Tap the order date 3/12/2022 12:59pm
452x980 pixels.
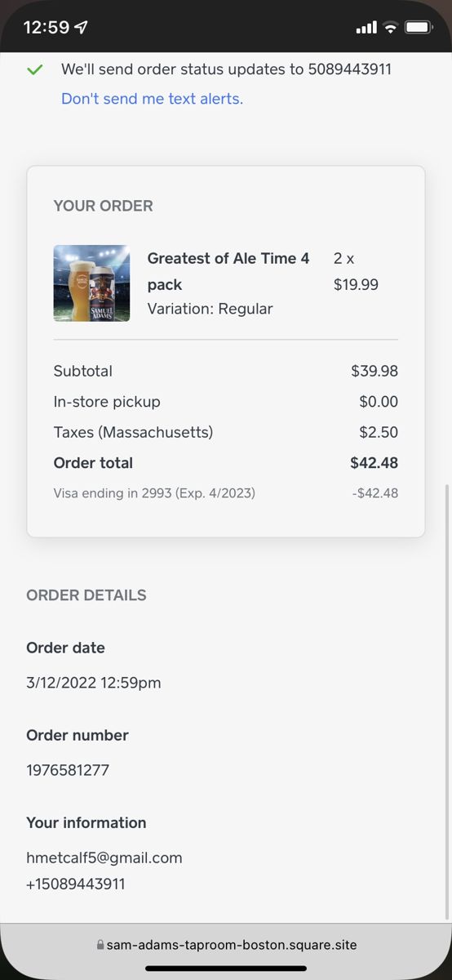click(x=94, y=683)
